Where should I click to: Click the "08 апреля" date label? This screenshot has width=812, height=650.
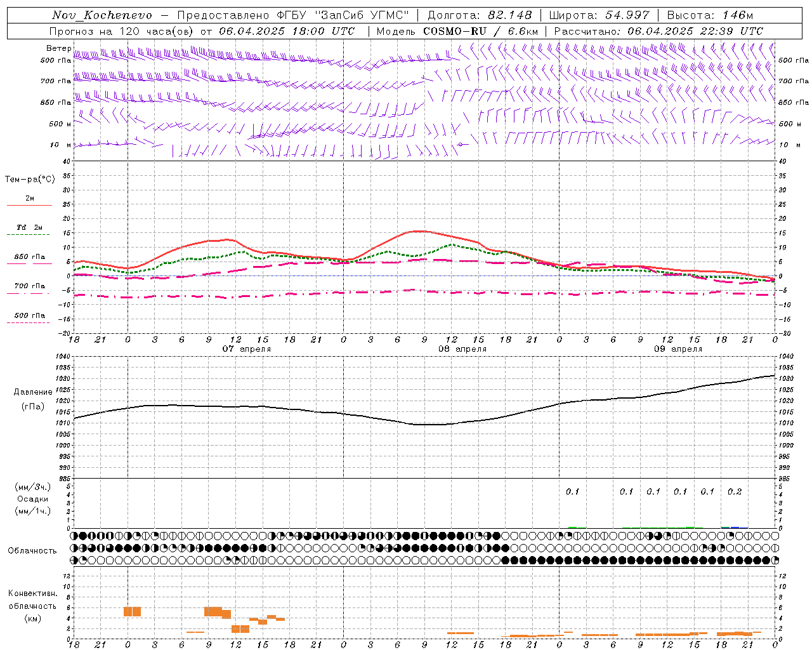coord(462,349)
